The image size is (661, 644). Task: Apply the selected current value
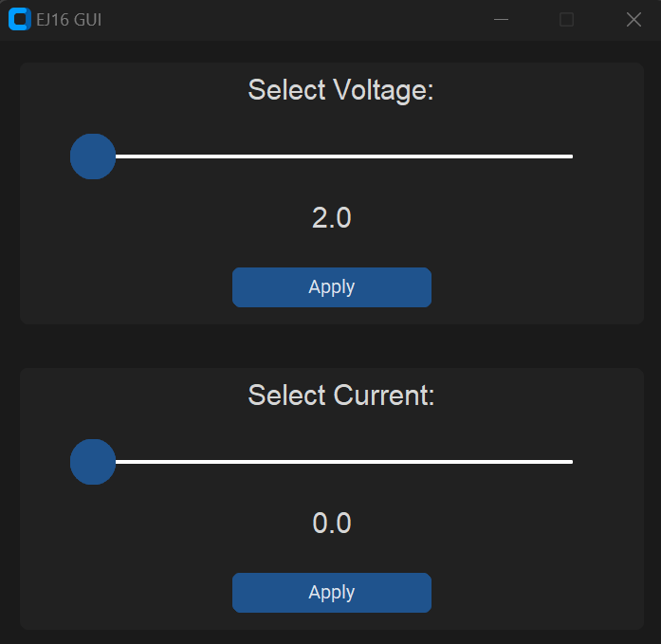(332, 593)
